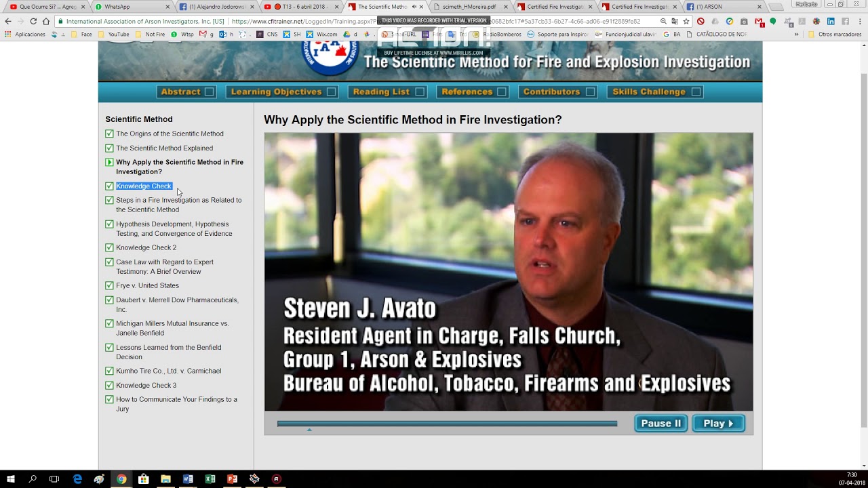The image size is (868, 488).
Task: Open Excel from the taskbar
Action: pos(210,479)
